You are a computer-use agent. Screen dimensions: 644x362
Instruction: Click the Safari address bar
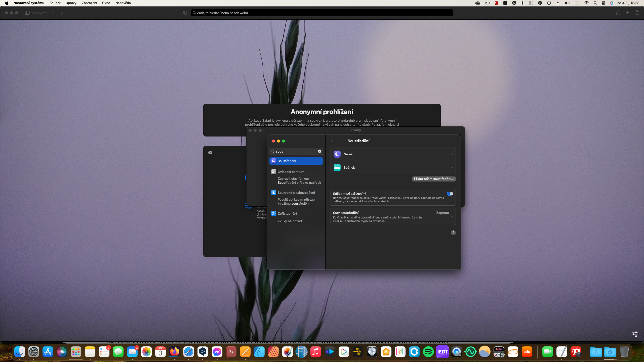tap(322, 13)
